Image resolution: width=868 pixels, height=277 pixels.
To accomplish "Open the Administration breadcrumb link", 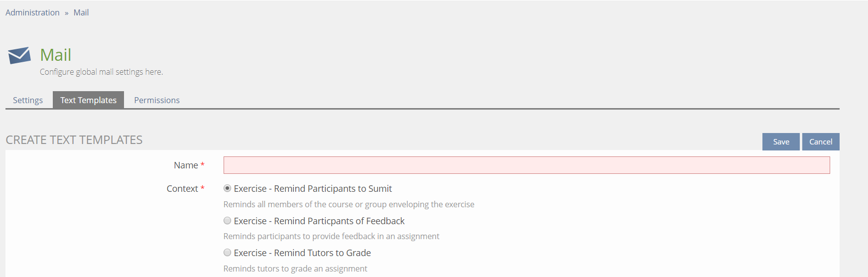I will pos(32,12).
